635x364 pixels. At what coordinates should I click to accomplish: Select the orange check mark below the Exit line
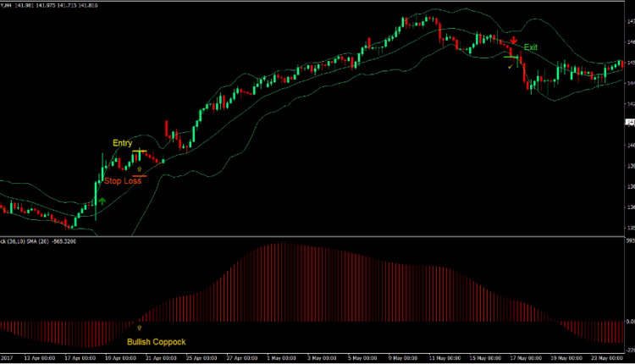coord(510,64)
